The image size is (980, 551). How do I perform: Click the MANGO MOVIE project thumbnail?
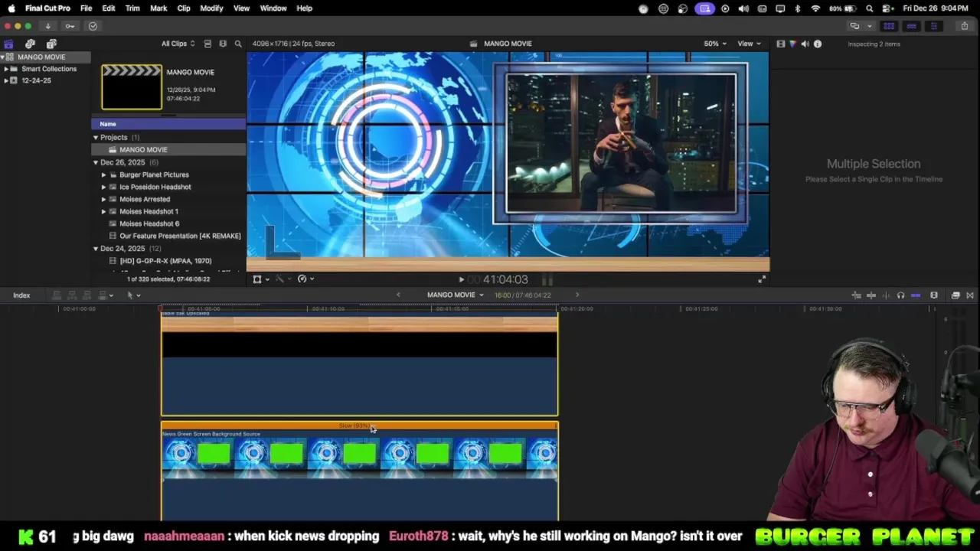click(x=132, y=86)
